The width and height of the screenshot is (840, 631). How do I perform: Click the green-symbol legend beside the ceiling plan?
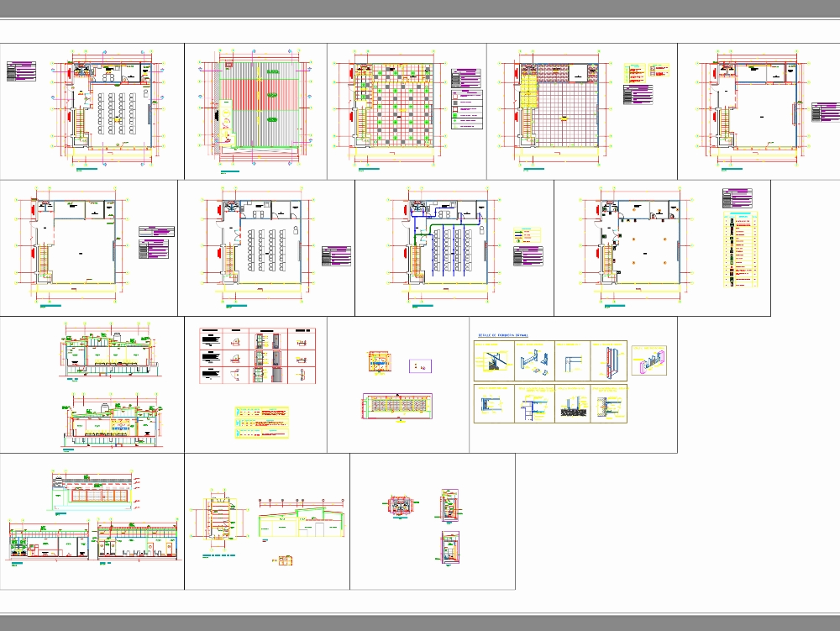[x=466, y=99]
